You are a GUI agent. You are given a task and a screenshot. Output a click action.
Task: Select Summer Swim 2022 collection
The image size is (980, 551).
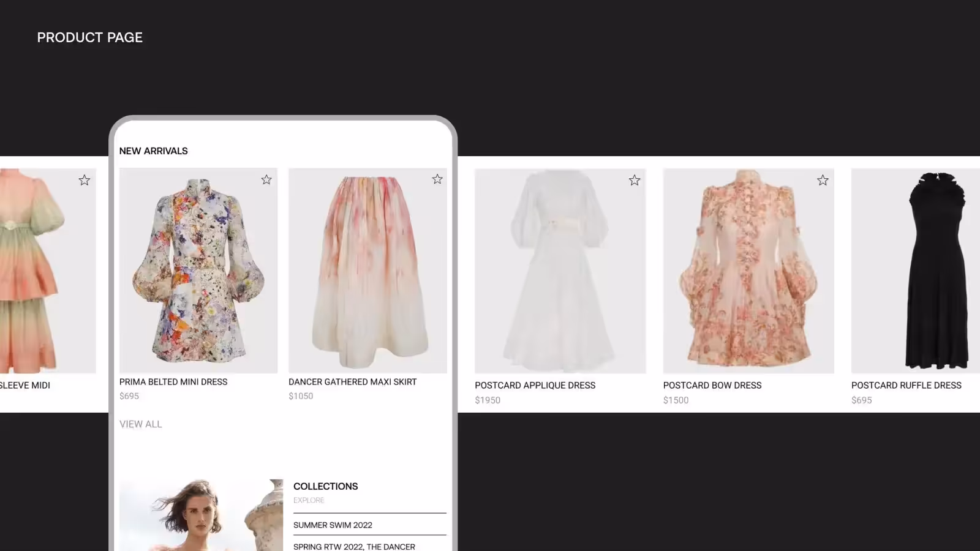(x=333, y=525)
